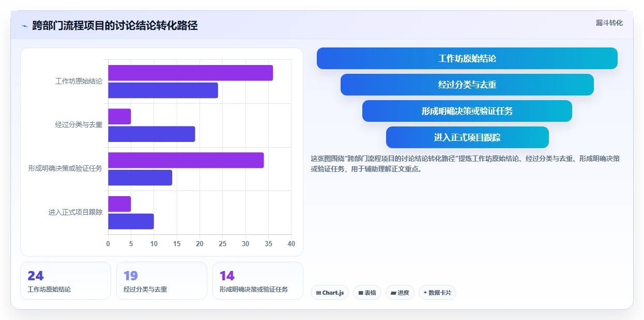Click the purple bar for 形成明确决策或验证任务
This screenshot has height=320, width=644.
pyautogui.click(x=186, y=160)
